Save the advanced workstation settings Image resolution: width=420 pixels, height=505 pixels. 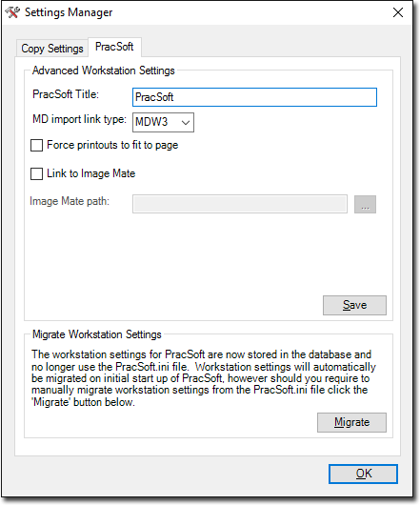[x=354, y=305]
